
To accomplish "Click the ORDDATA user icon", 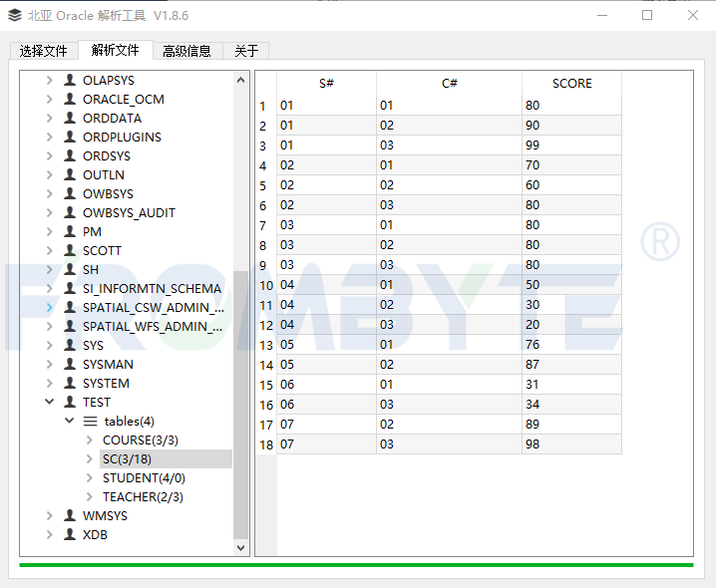I will (70, 118).
